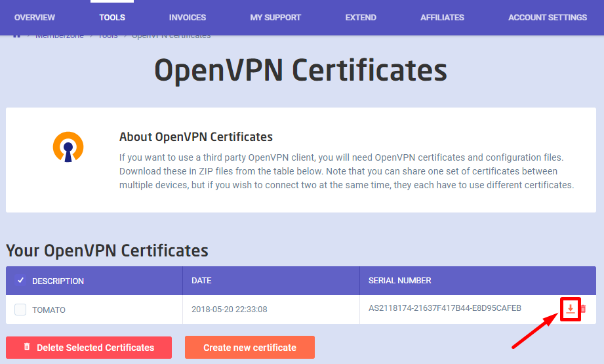This screenshot has width=604, height=364.
Task: Click the OpenVPN Certificates page title
Action: [301, 70]
